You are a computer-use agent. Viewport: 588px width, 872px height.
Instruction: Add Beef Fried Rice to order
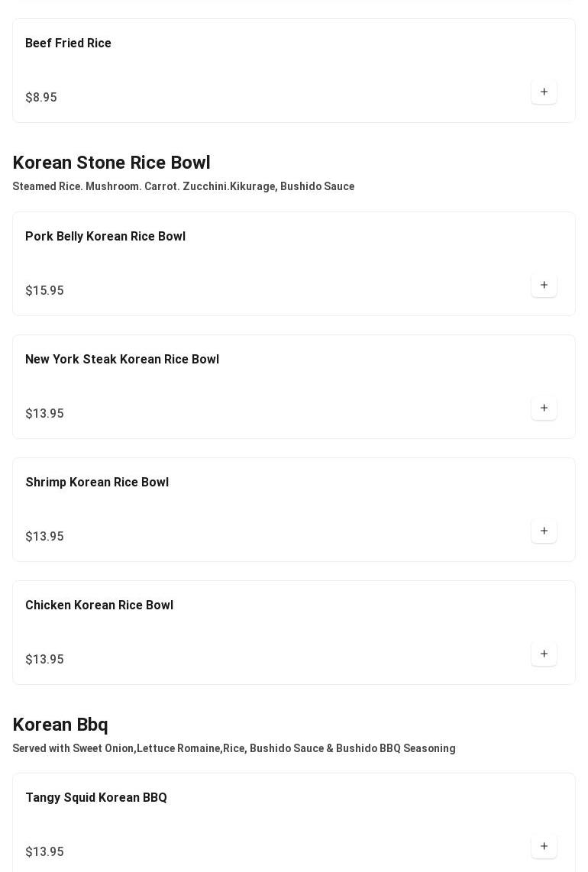point(544,92)
